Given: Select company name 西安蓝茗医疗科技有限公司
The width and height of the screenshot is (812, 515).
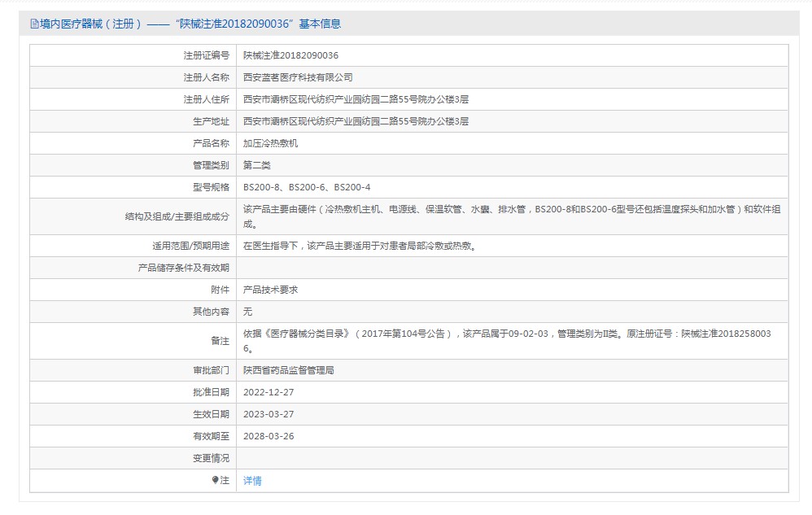Looking at the screenshot, I should click(298, 77).
